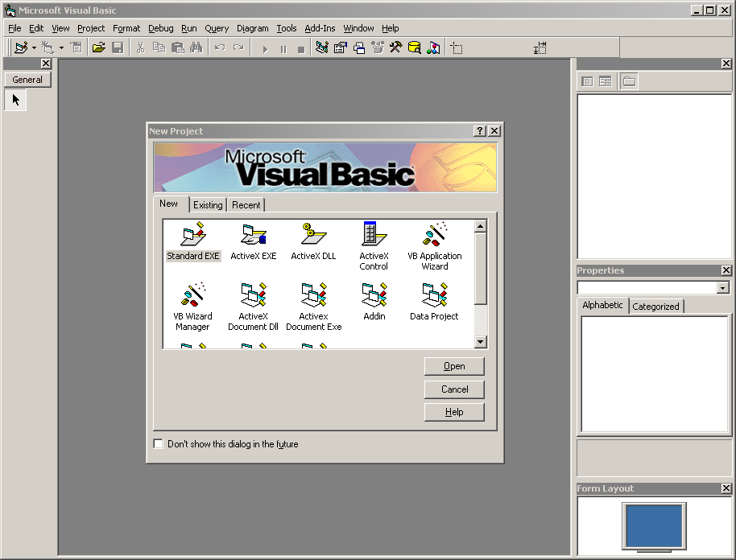Click the Cut scissors icon
Image resolution: width=736 pixels, height=560 pixels.
[140, 47]
